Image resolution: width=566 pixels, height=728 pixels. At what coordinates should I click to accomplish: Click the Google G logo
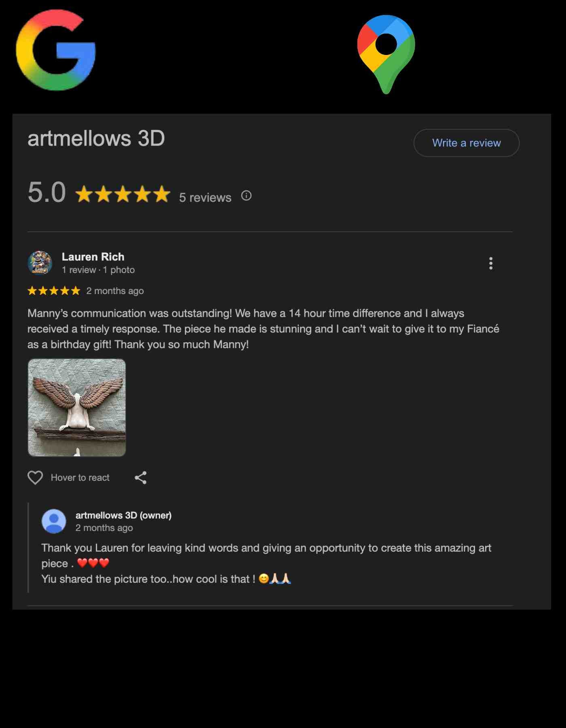coord(56,50)
